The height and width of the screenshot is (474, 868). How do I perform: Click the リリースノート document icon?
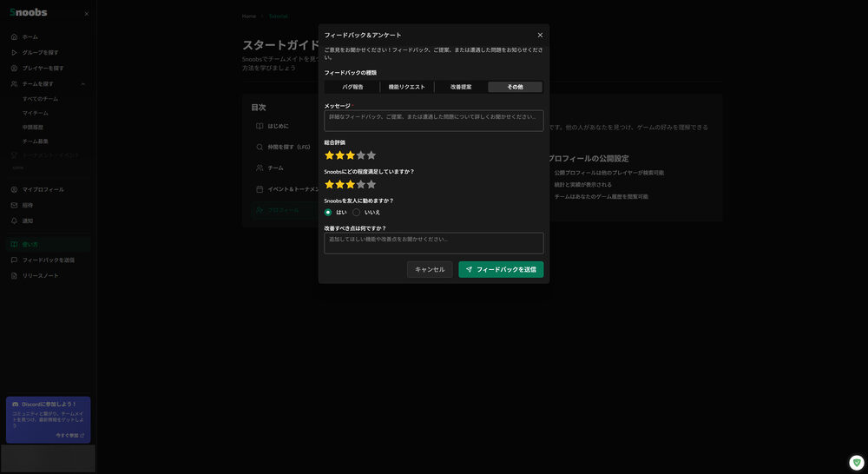tap(15, 276)
